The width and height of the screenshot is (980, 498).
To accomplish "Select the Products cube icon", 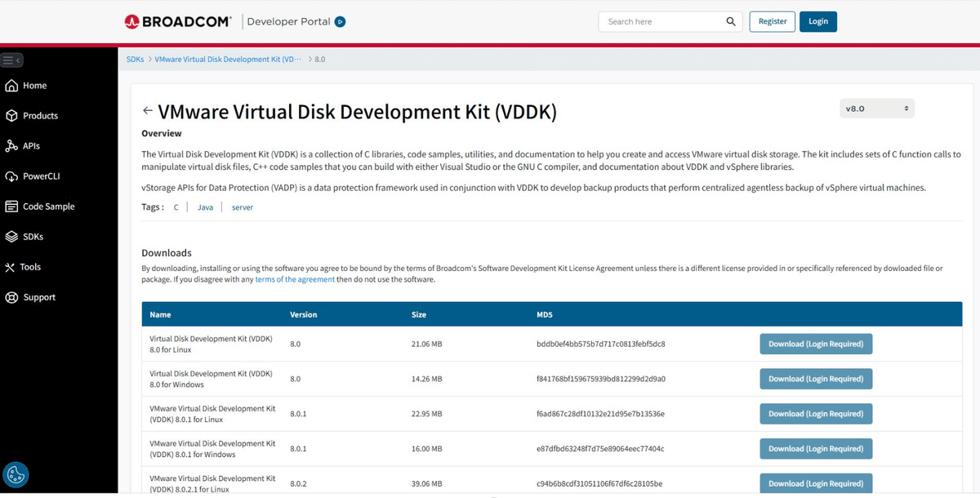I will click(x=11, y=115).
